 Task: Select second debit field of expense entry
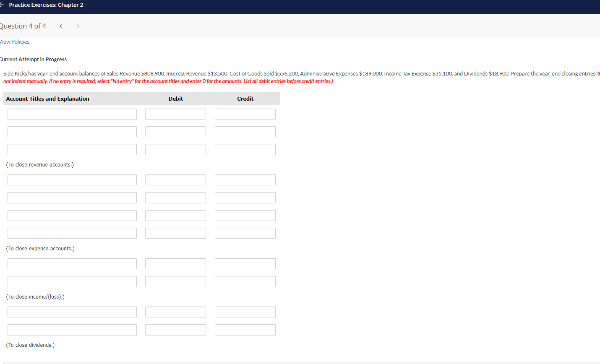pyautogui.click(x=175, y=198)
